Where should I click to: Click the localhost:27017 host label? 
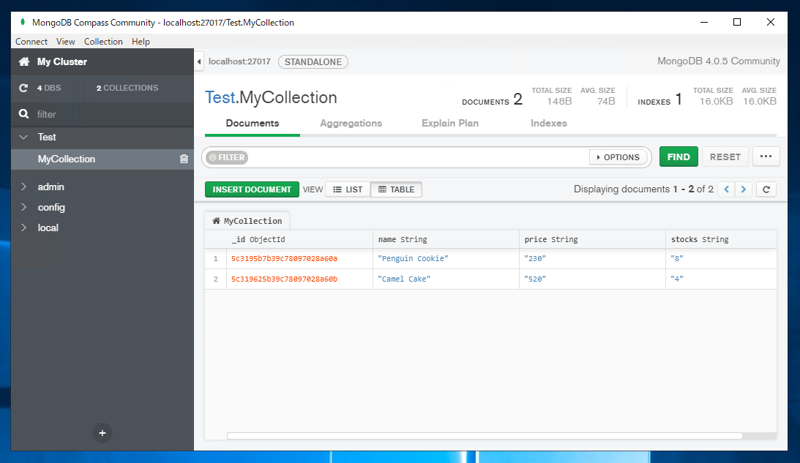click(x=239, y=62)
